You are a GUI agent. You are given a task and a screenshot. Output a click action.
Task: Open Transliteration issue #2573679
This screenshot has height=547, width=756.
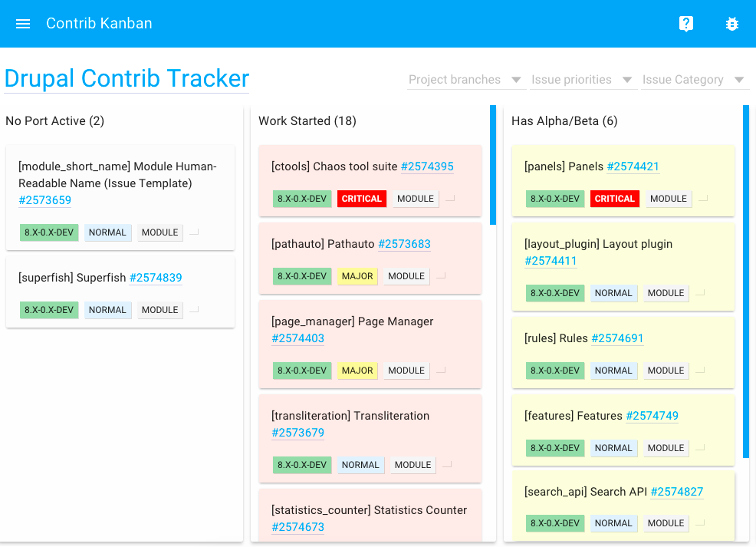(x=298, y=433)
